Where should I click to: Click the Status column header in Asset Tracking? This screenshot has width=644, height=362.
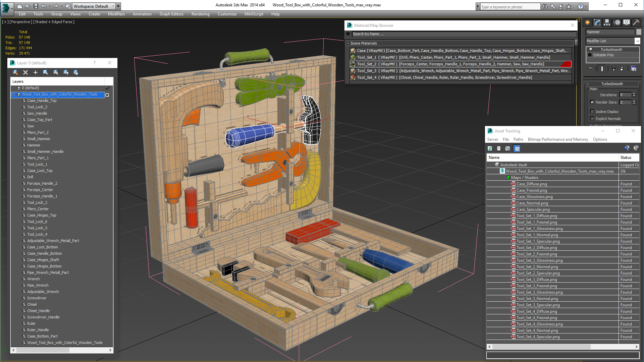[x=629, y=158]
